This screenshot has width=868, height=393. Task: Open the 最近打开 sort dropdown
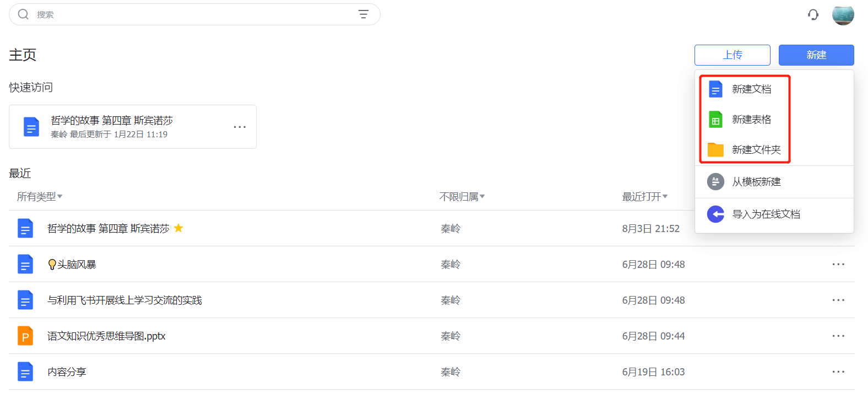tap(645, 197)
